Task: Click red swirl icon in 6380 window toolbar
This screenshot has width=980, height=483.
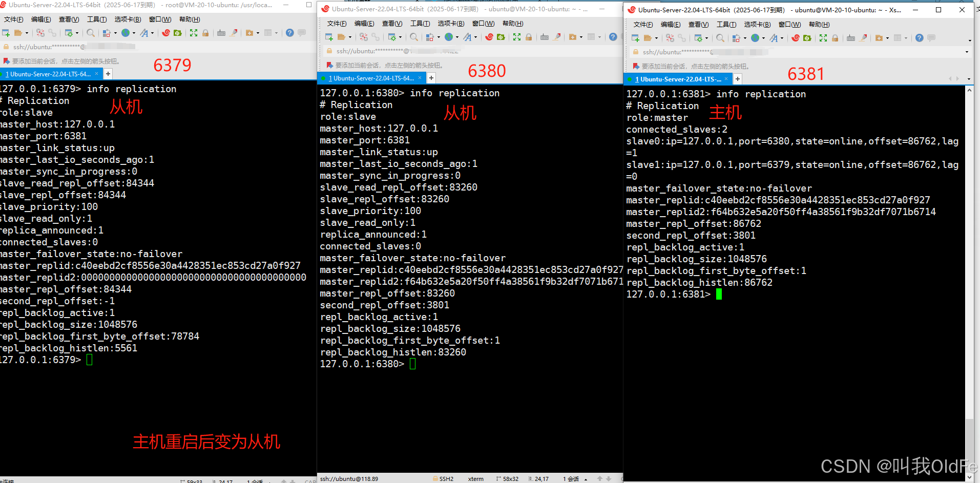Action: point(489,37)
